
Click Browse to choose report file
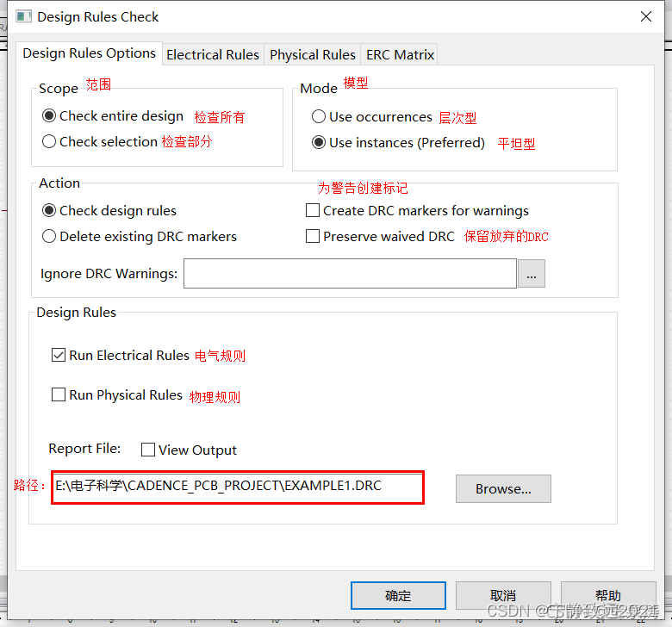click(503, 488)
